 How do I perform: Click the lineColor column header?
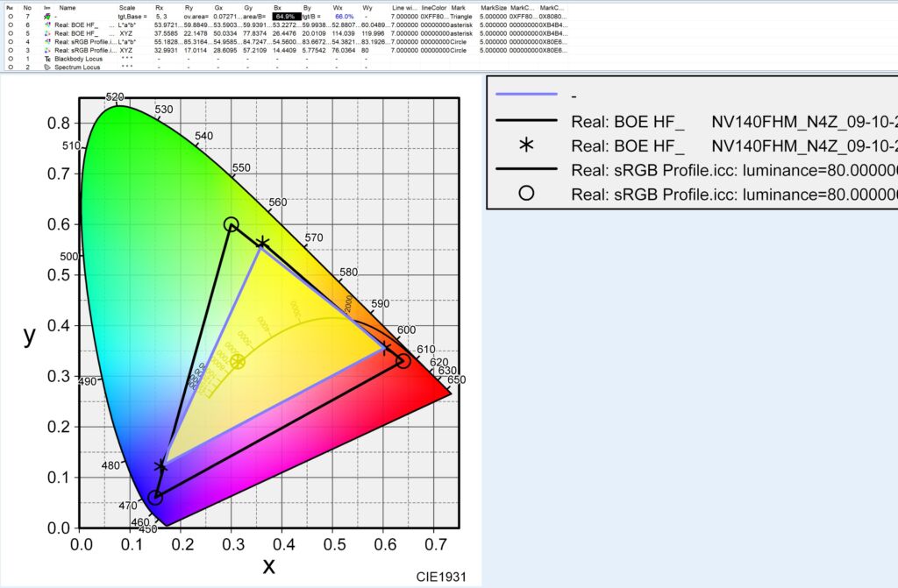click(434, 8)
